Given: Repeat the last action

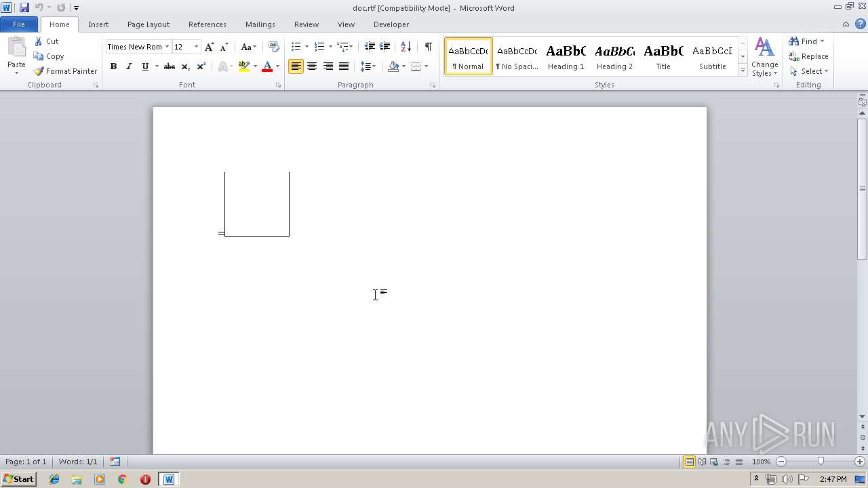Looking at the screenshot, I should click(x=61, y=7).
